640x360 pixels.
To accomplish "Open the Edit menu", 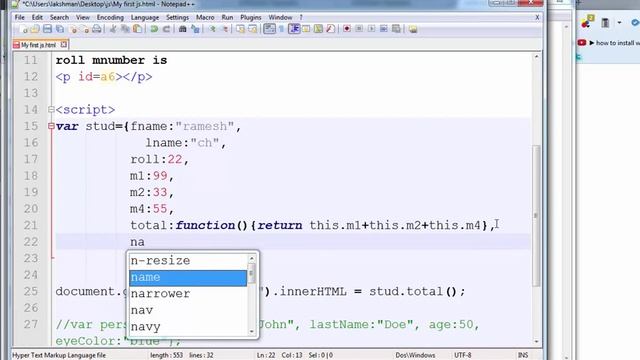I will click(37, 18).
